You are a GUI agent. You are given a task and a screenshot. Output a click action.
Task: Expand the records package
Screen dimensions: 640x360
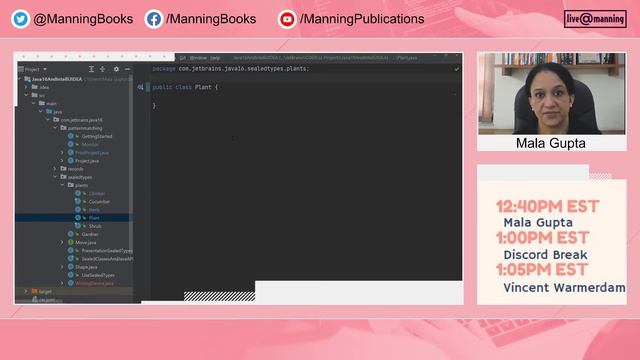pos(55,169)
